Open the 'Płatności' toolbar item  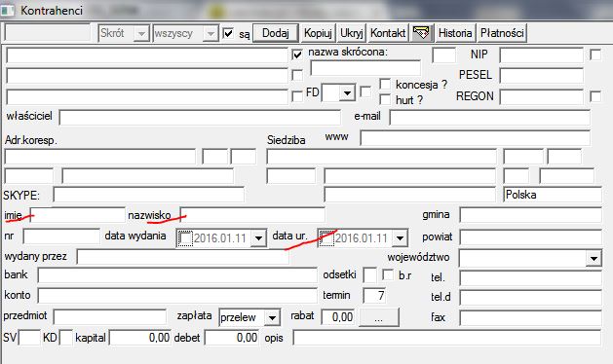tap(502, 33)
